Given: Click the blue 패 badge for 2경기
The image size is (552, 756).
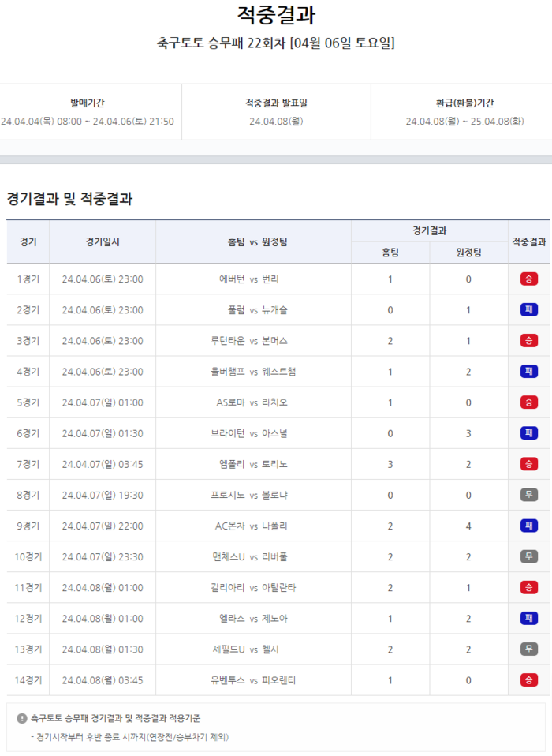Looking at the screenshot, I should click(x=528, y=309).
